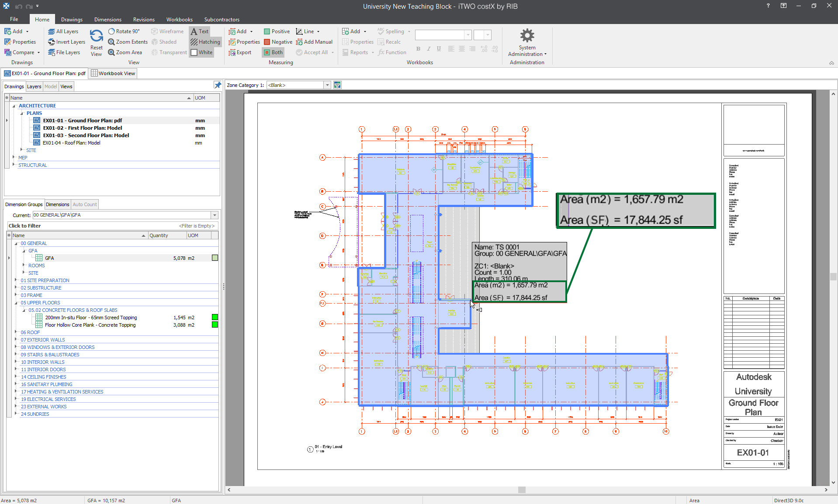Click the GFA row color swatch

pyautogui.click(x=215, y=258)
